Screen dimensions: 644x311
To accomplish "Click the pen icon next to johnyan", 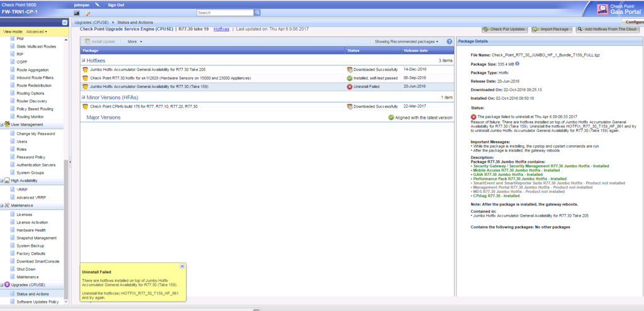I will click(x=97, y=5).
